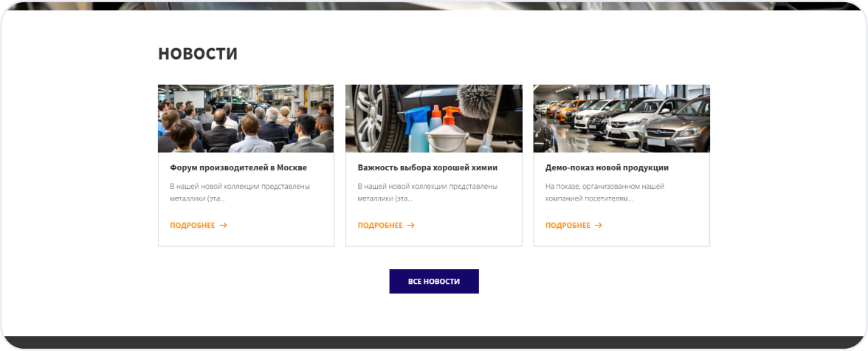
Task: Open ПОДРОБНЕЕ link for Форум производителей в Москве
Action: click(193, 226)
